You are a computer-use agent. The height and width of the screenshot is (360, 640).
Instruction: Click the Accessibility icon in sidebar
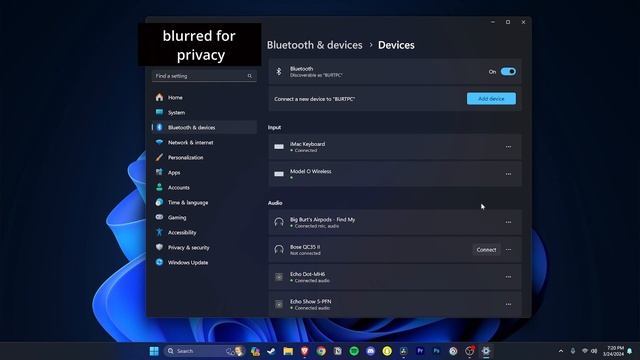159,232
